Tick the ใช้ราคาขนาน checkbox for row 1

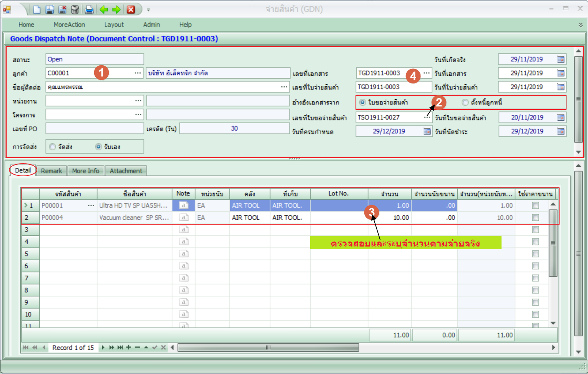[x=535, y=205]
